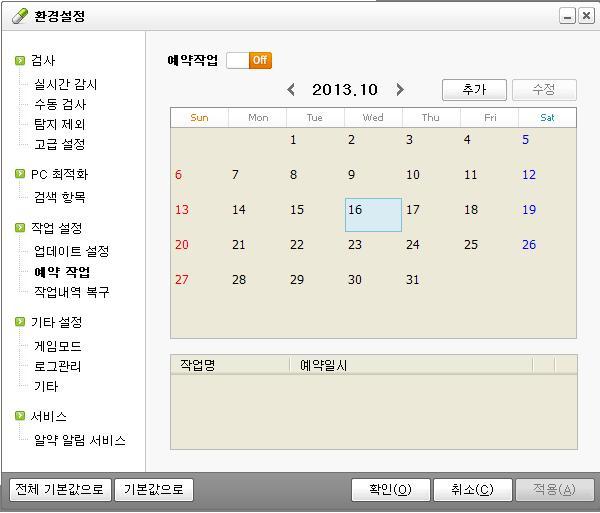Viewport: 600px width, 513px height.
Task: Click the 예약일시 column header
Action: pos(411,365)
